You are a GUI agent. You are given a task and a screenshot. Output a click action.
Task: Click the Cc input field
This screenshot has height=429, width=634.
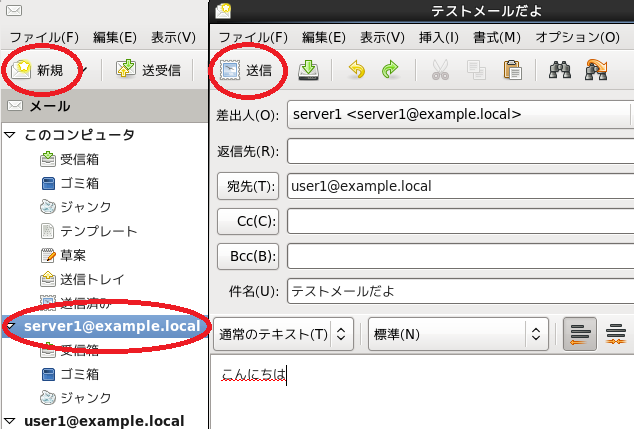(460, 221)
